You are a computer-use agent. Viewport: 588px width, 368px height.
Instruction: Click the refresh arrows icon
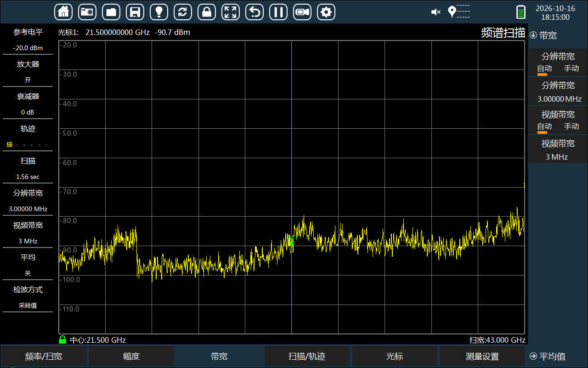point(183,12)
